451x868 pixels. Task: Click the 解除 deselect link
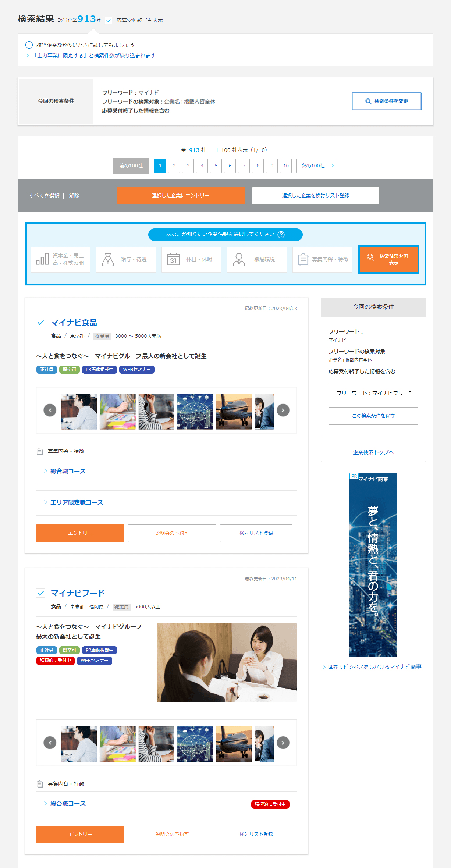[x=74, y=196]
